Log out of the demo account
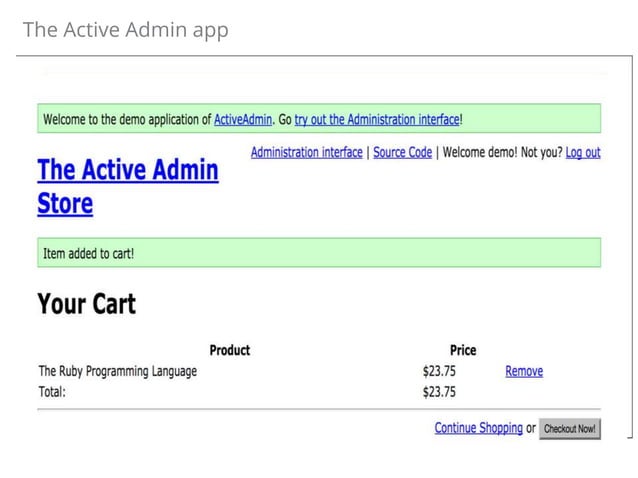This screenshot has width=638, height=478. pyautogui.click(x=583, y=153)
